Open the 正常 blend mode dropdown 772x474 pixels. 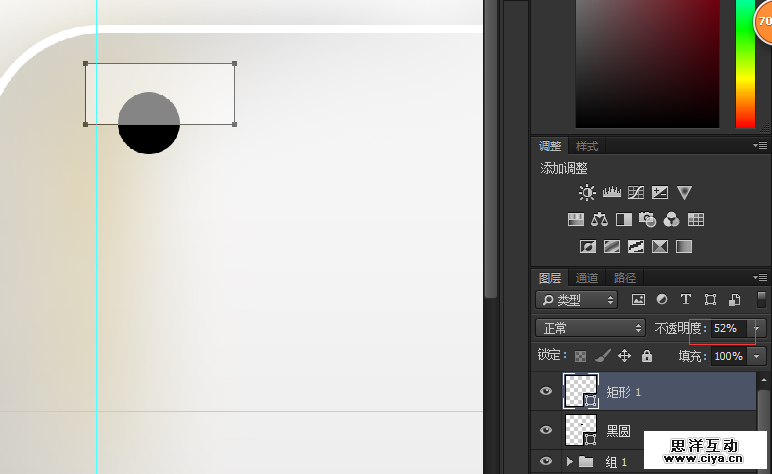[591, 328]
